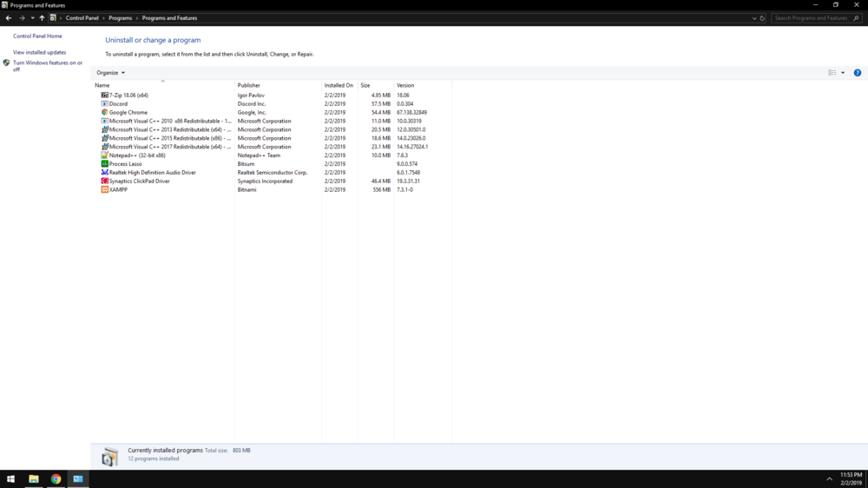Refresh the Programs and Features list
This screenshot has width=868, height=488.
(762, 18)
